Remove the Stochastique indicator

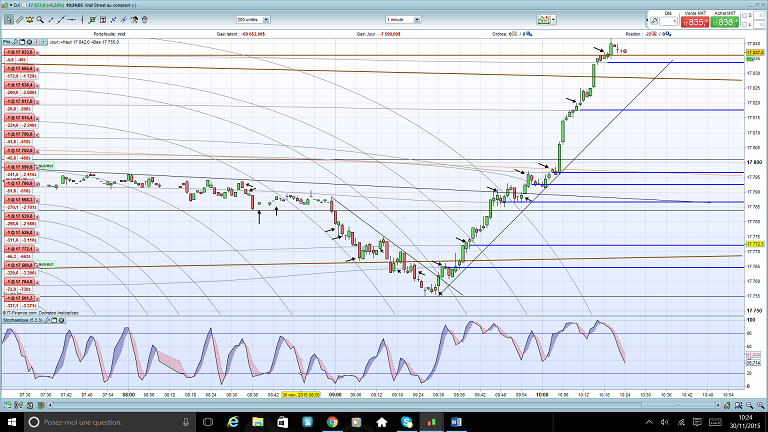click(x=62, y=320)
